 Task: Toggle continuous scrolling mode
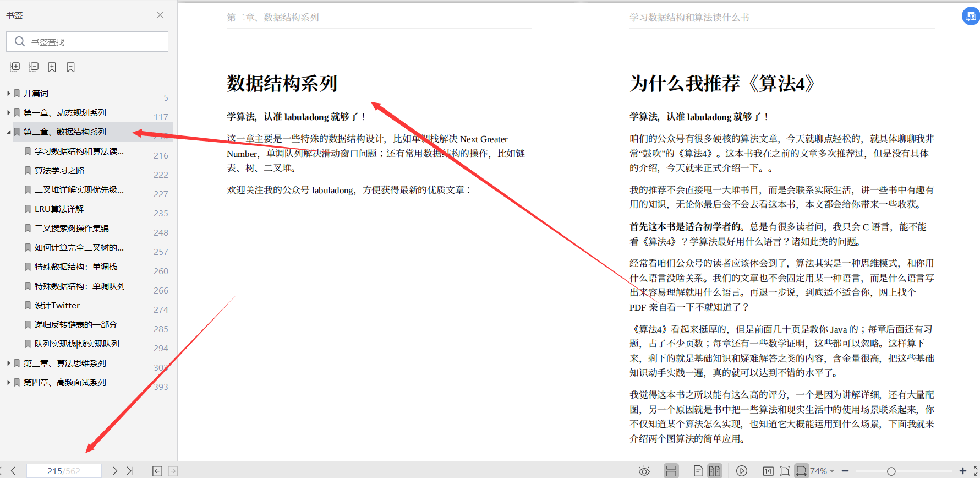coord(671,471)
